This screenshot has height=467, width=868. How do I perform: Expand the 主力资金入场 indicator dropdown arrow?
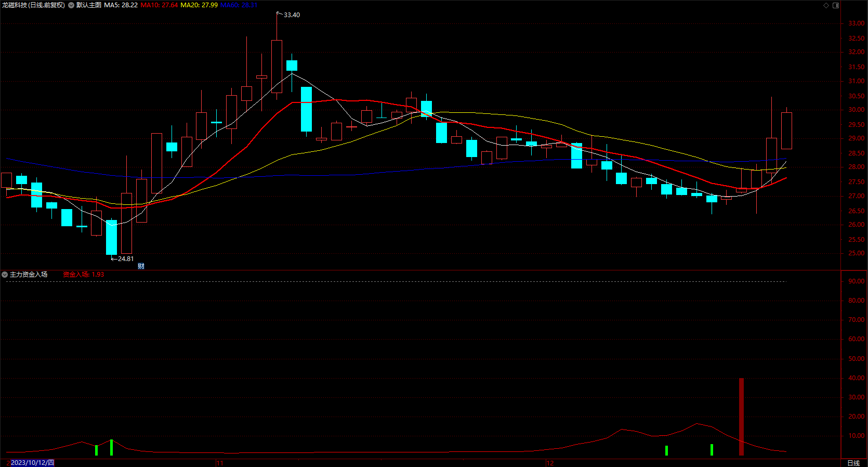coord(5,275)
